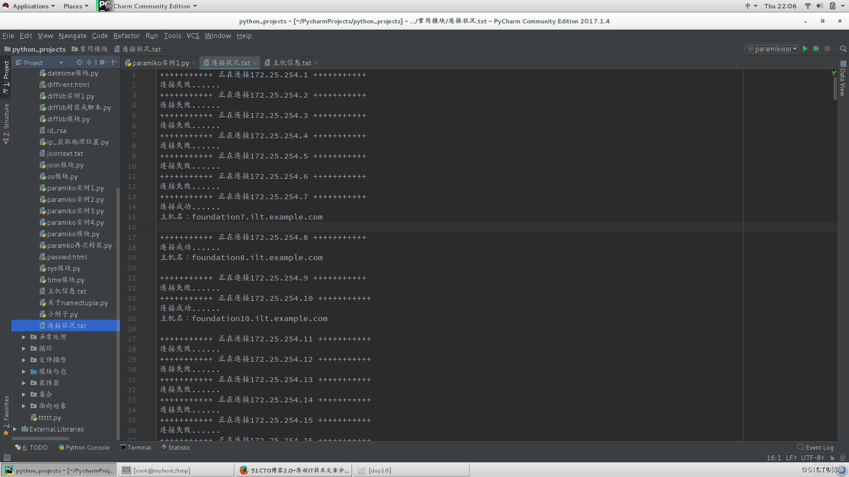849x477 pixels.
Task: Expand the External Libraries tree node
Action: pyautogui.click(x=16, y=429)
